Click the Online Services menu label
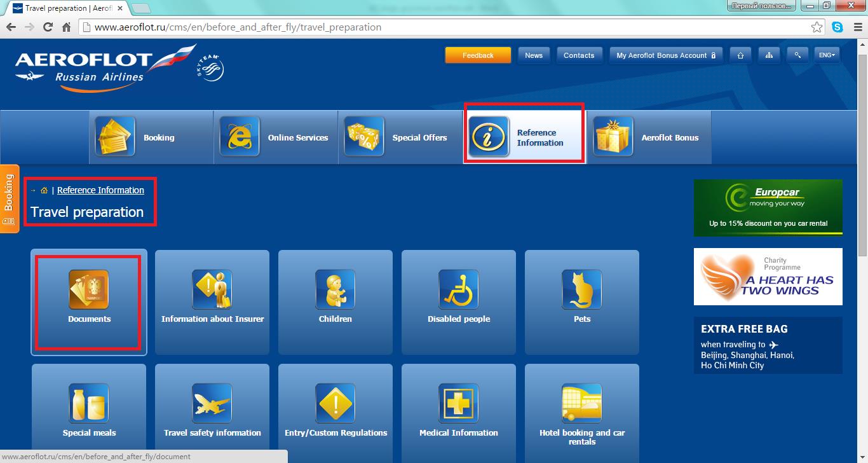Image resolution: width=868 pixels, height=463 pixels. click(x=298, y=137)
